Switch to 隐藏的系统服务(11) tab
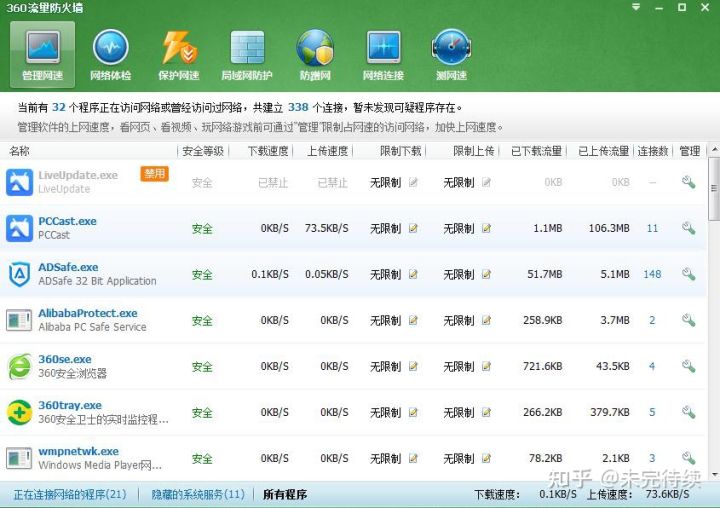This screenshot has height=508, width=720. point(198,494)
